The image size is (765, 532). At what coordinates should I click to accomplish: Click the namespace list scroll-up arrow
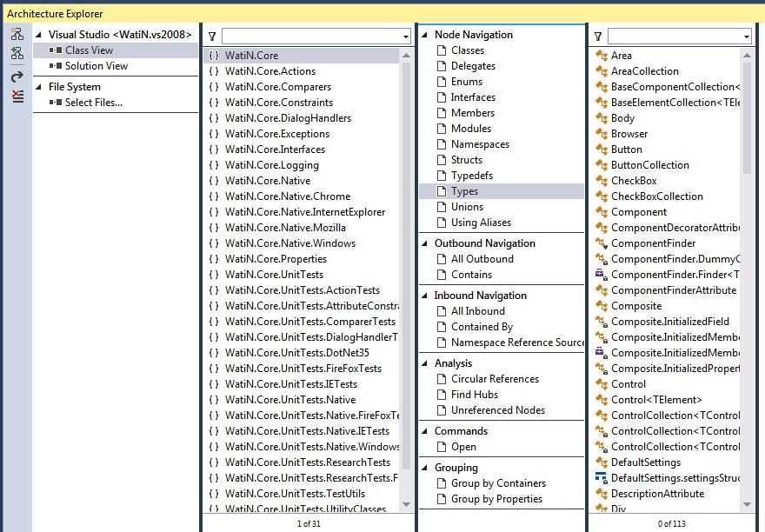pos(406,56)
